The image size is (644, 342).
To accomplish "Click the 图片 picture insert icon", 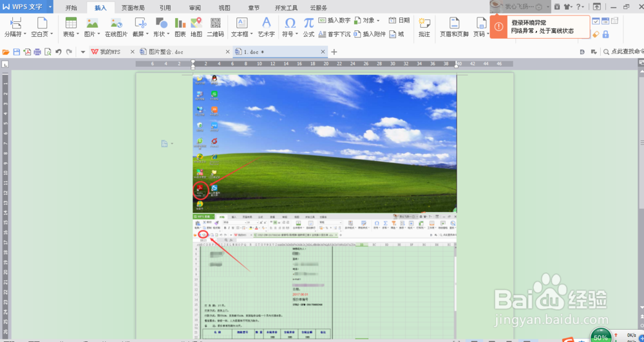I will [92, 23].
